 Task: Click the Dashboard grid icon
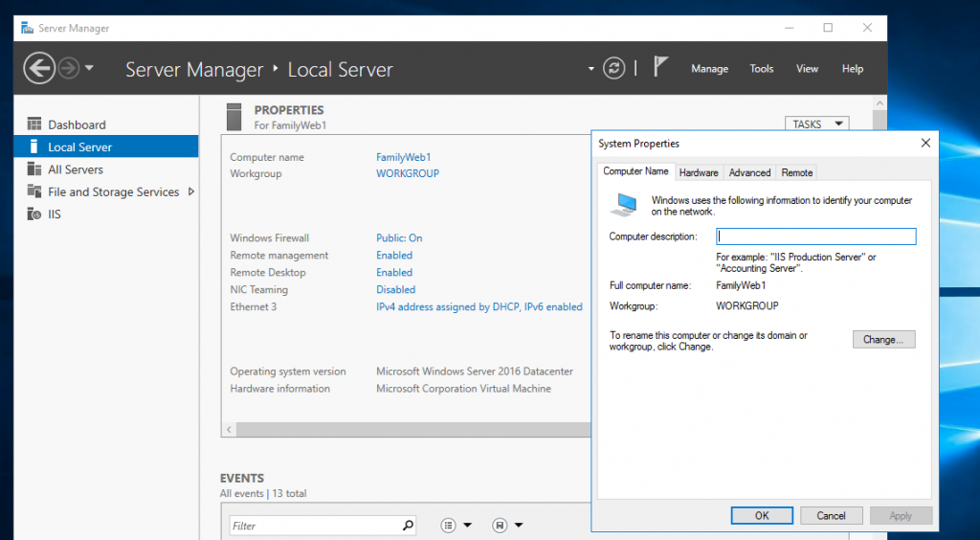(x=34, y=124)
